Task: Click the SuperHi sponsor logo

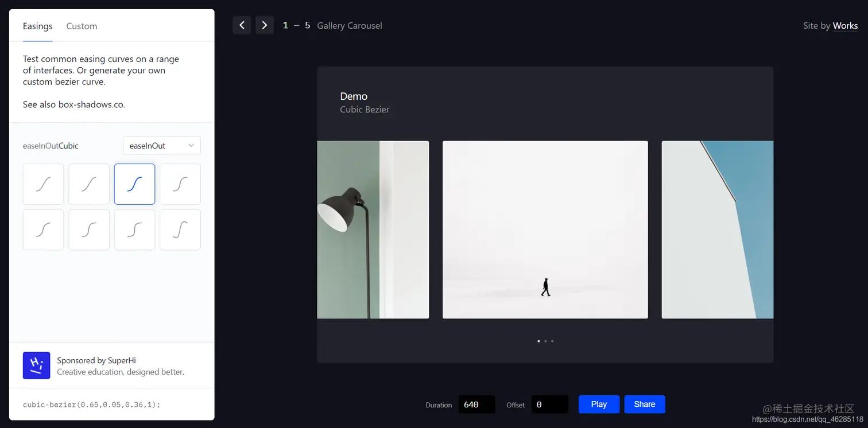Action: (x=36, y=365)
